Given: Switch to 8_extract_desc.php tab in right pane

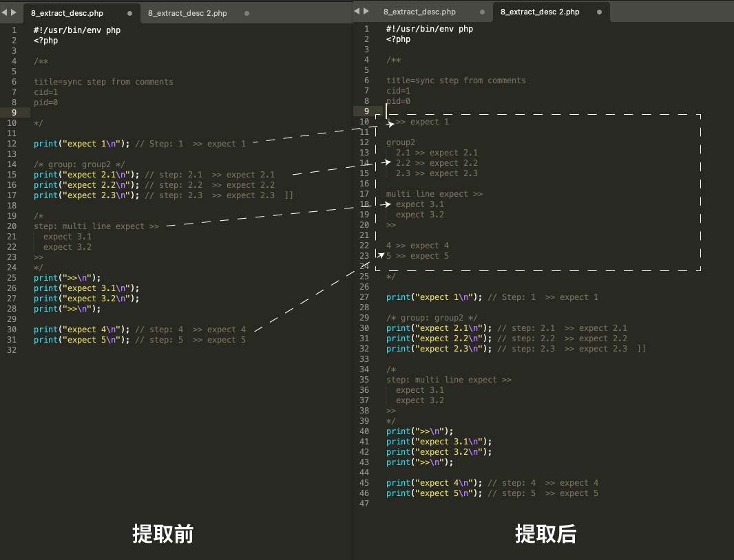Looking at the screenshot, I should point(419,12).
